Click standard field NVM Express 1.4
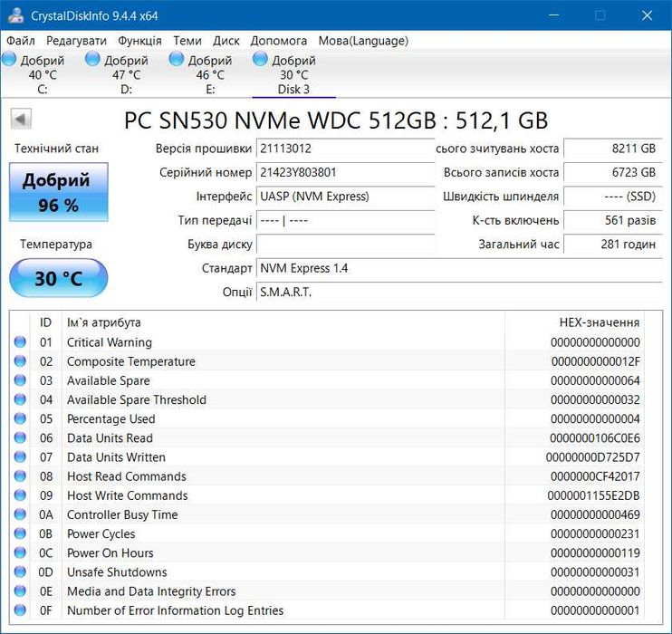 point(459,268)
